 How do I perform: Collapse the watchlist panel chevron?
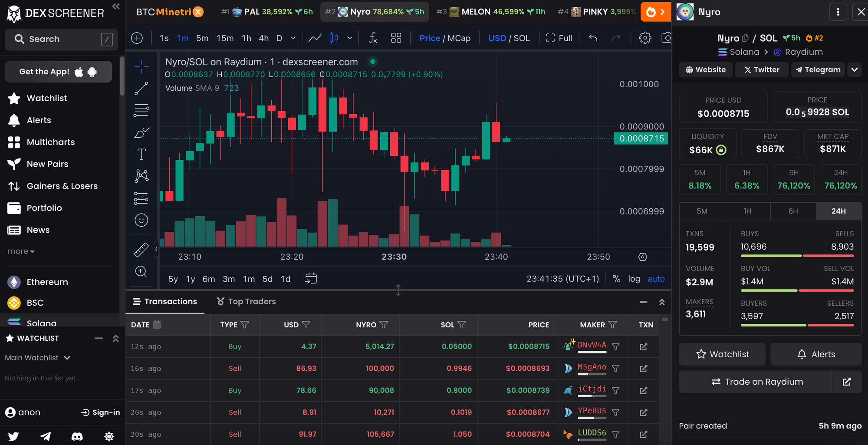[115, 339]
